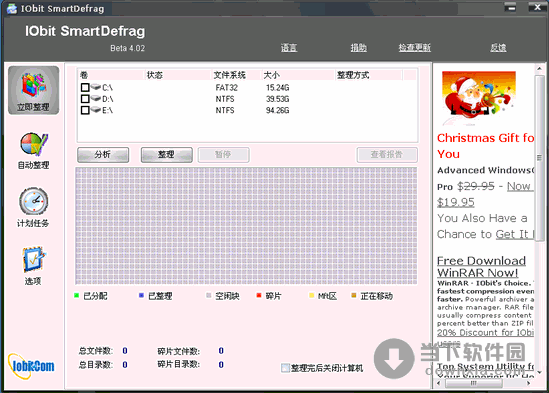
Task: Click the 整理方式 column header
Action: (x=369, y=75)
